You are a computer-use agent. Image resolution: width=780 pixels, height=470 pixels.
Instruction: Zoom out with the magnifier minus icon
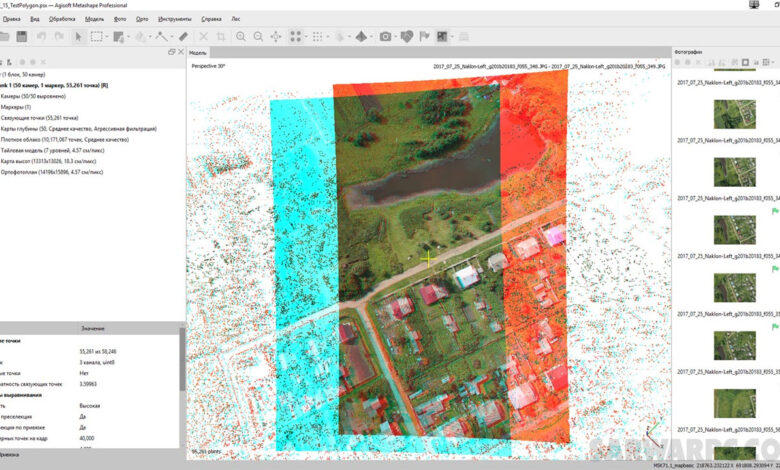(x=258, y=36)
